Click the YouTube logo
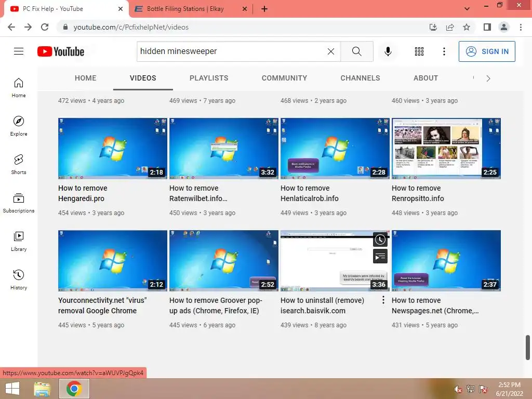The width and height of the screenshot is (532, 399). click(61, 51)
